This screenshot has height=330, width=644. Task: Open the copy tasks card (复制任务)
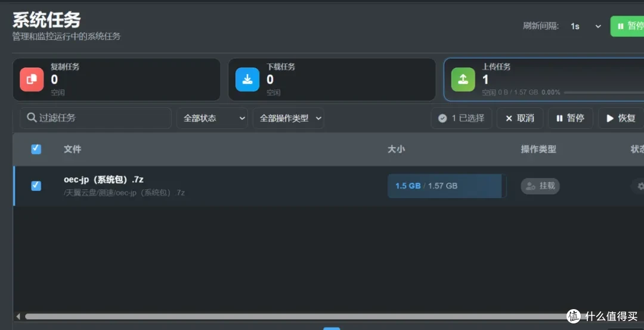pyautogui.click(x=117, y=79)
